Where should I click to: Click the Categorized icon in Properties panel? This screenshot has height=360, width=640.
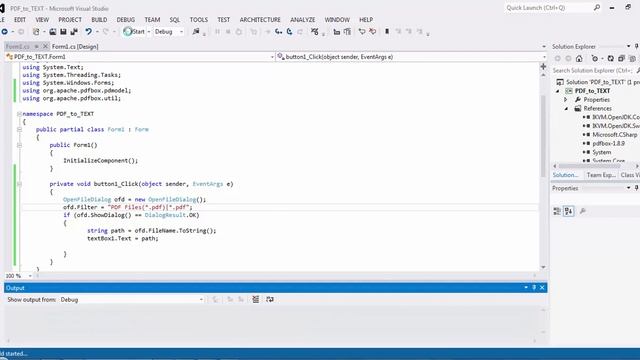(557, 211)
